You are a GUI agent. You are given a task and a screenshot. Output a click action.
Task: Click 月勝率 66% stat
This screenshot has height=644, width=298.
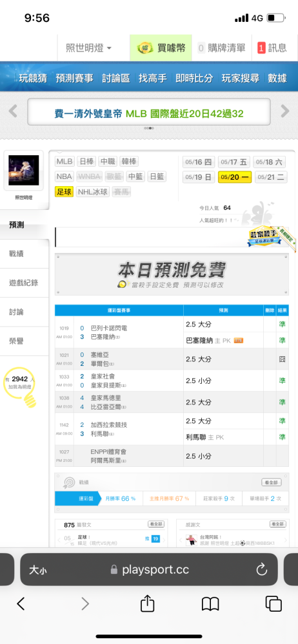click(x=121, y=498)
